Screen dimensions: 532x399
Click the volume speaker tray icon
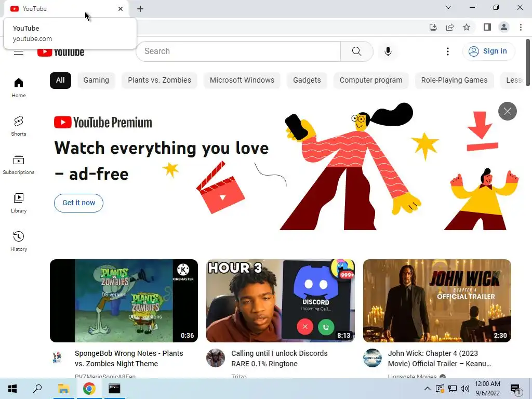click(x=465, y=389)
